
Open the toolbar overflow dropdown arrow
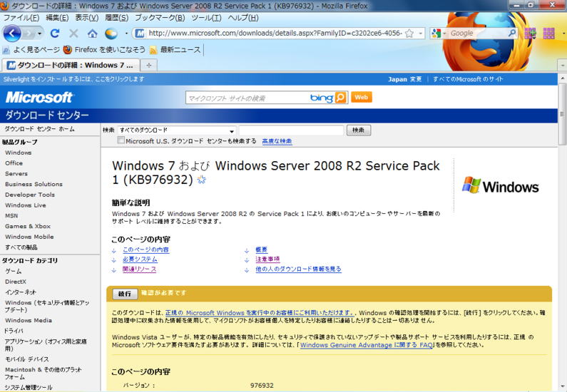pos(564,33)
